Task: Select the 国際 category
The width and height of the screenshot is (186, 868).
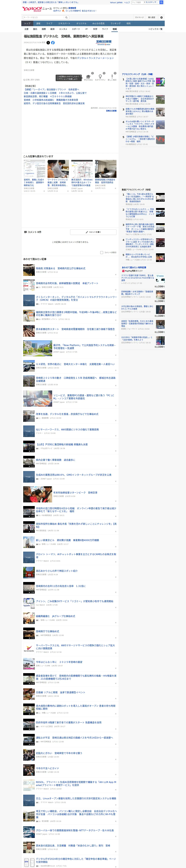Action: tap(44, 29)
